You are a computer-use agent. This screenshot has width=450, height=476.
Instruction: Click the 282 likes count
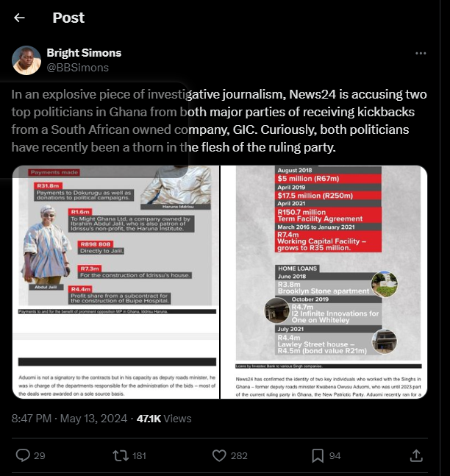pyautogui.click(x=239, y=456)
